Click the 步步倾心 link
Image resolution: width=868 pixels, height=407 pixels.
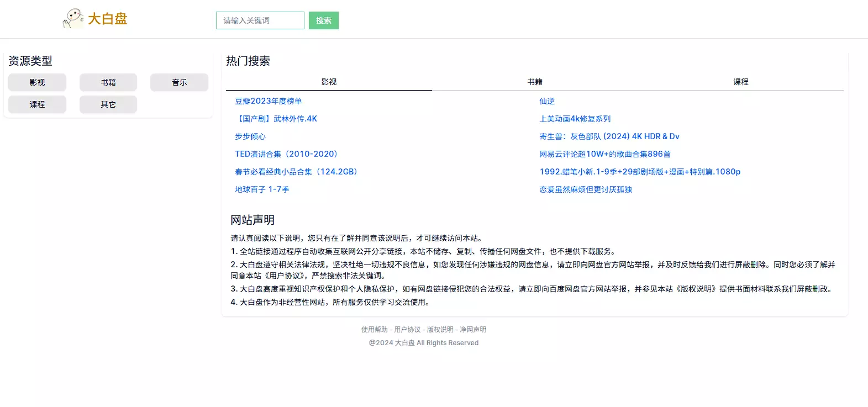tap(250, 136)
